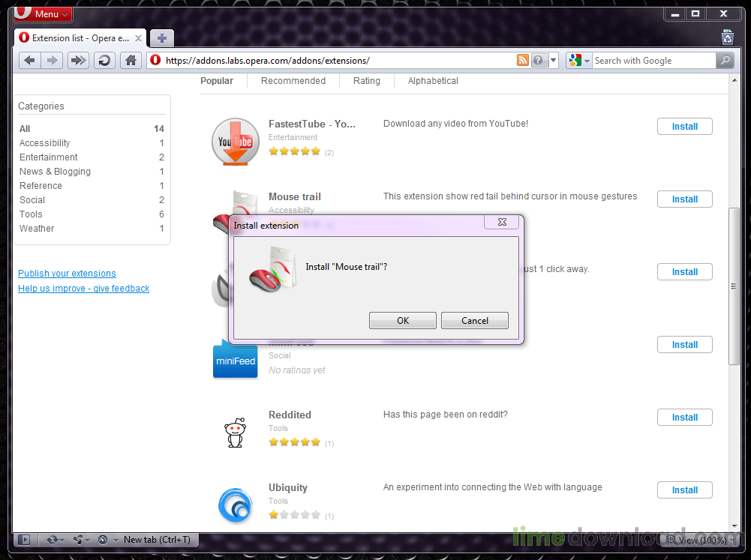Switch to the Popular sorting tab
The height and width of the screenshot is (560, 751).
[217, 81]
